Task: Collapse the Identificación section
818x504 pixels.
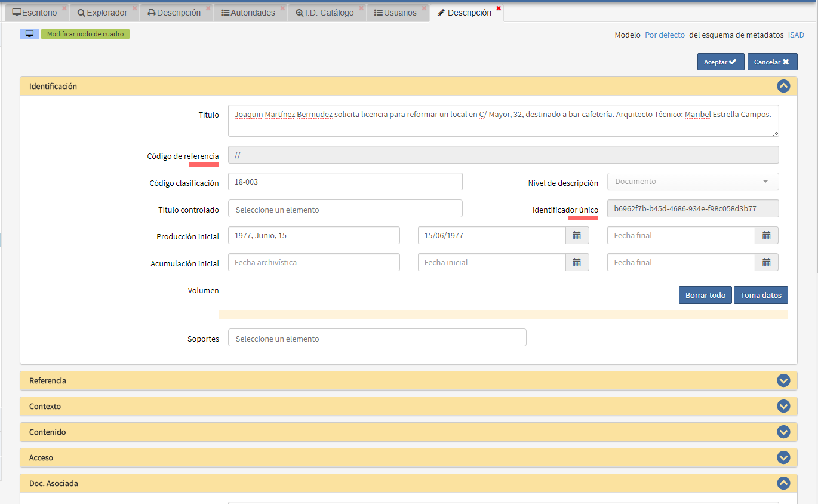Action: [x=783, y=86]
